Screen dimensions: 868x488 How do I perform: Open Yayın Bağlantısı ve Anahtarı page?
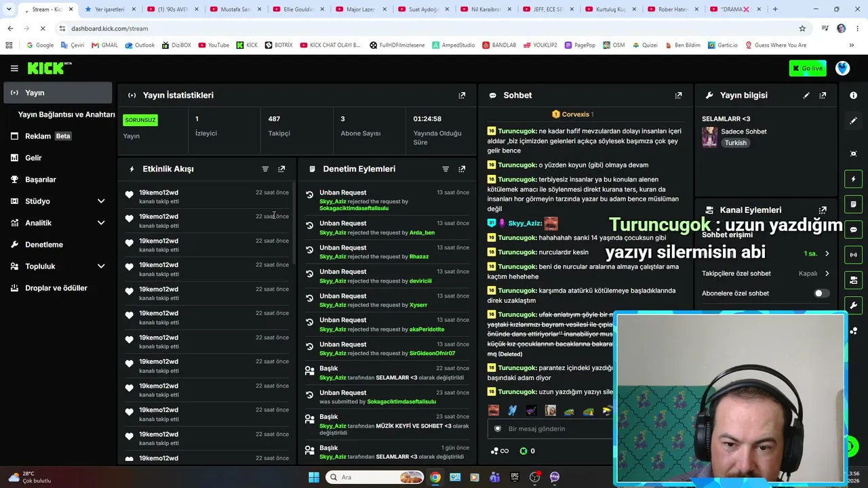click(66, 115)
